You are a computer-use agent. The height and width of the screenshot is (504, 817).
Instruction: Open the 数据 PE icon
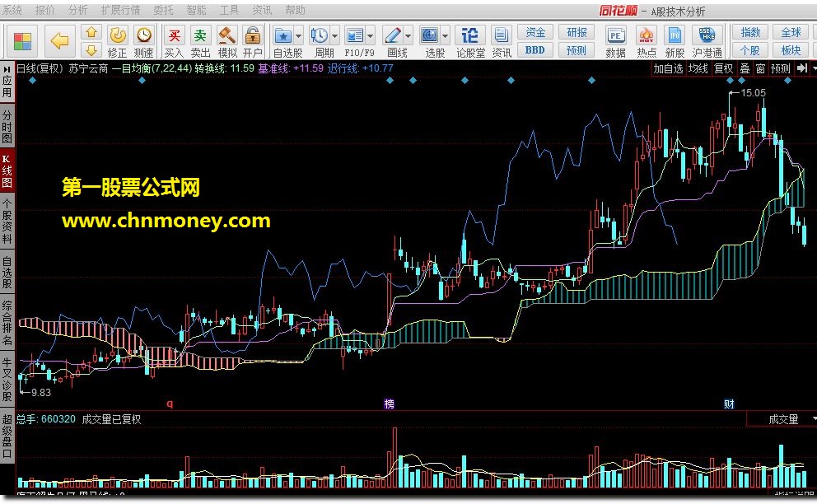coord(616,35)
